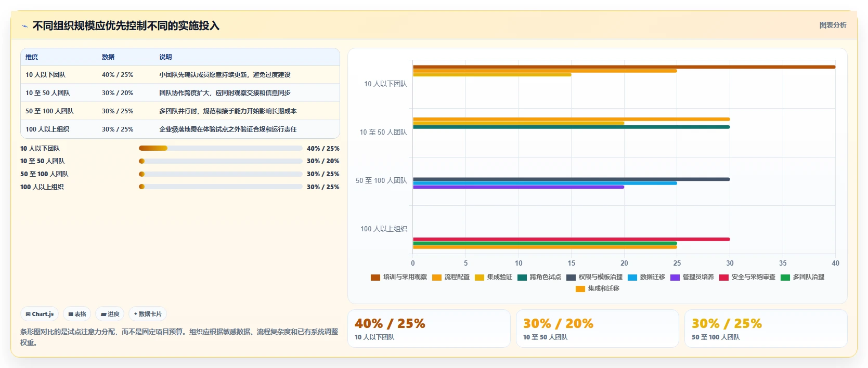The width and height of the screenshot is (868, 368).
Task: Click the 10 人以下团队 progress bar
Action: (x=221, y=148)
